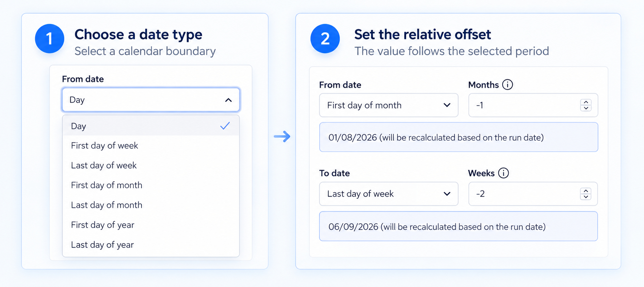
Task: Click the step 1 numbered circle badge
Action: pyautogui.click(x=49, y=39)
